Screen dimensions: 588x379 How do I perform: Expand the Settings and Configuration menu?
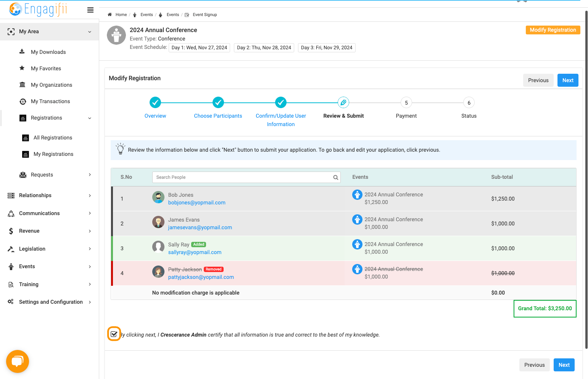[90, 302]
